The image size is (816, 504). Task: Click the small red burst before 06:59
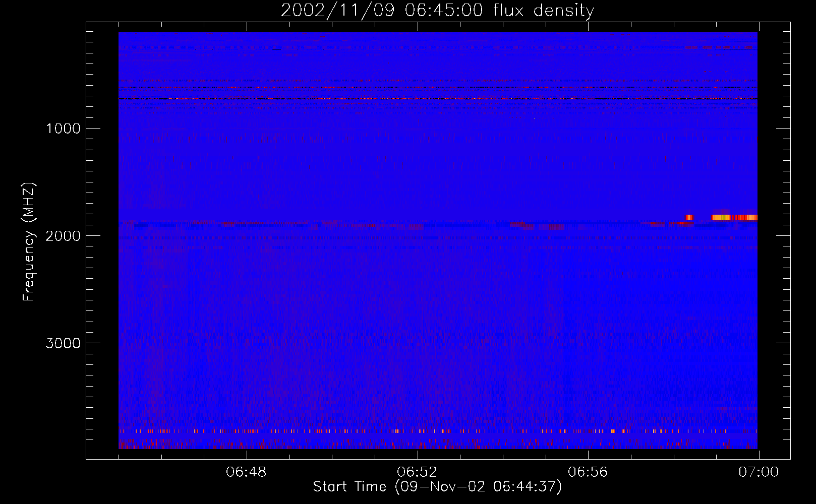click(689, 217)
